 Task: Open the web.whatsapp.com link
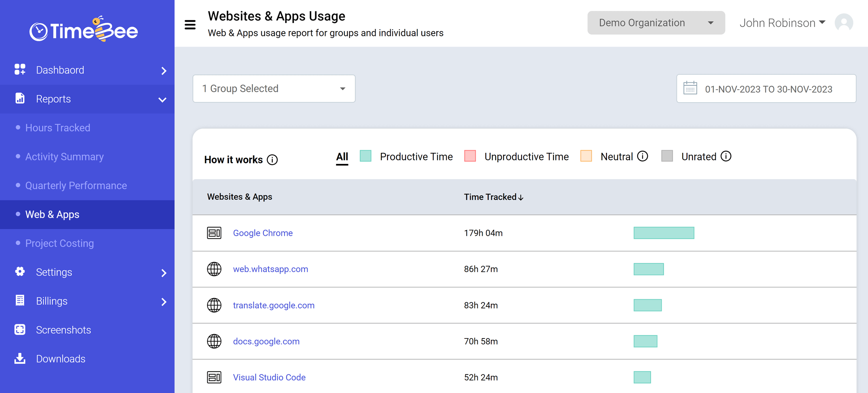[271, 269]
